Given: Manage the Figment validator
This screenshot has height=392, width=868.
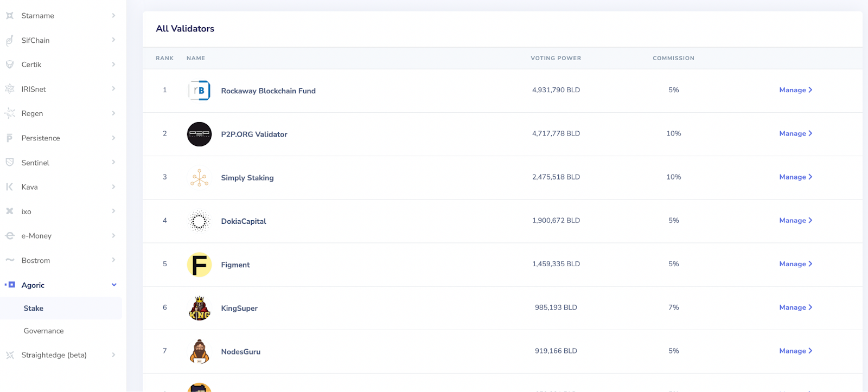Looking at the screenshot, I should pos(796,264).
